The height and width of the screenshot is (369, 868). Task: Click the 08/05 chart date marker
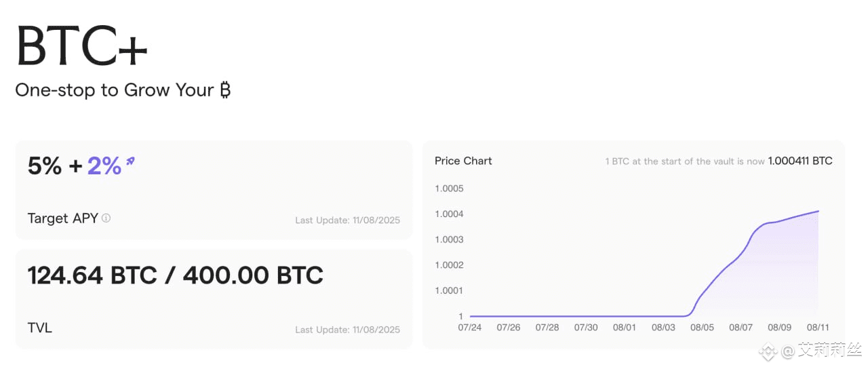(702, 327)
